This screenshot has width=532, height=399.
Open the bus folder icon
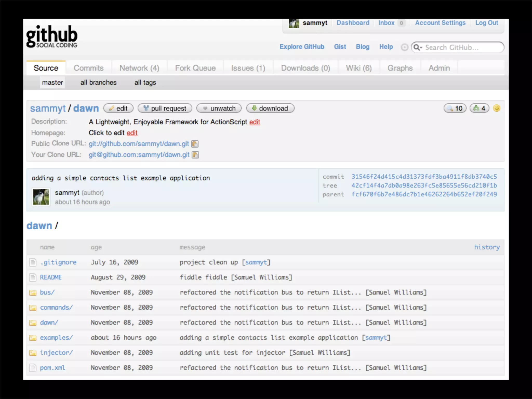pyautogui.click(x=33, y=293)
